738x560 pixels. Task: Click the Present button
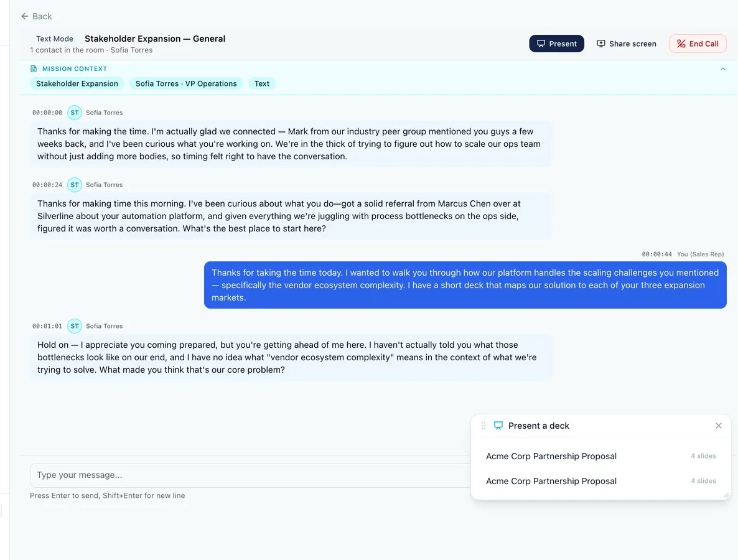[x=556, y=44]
